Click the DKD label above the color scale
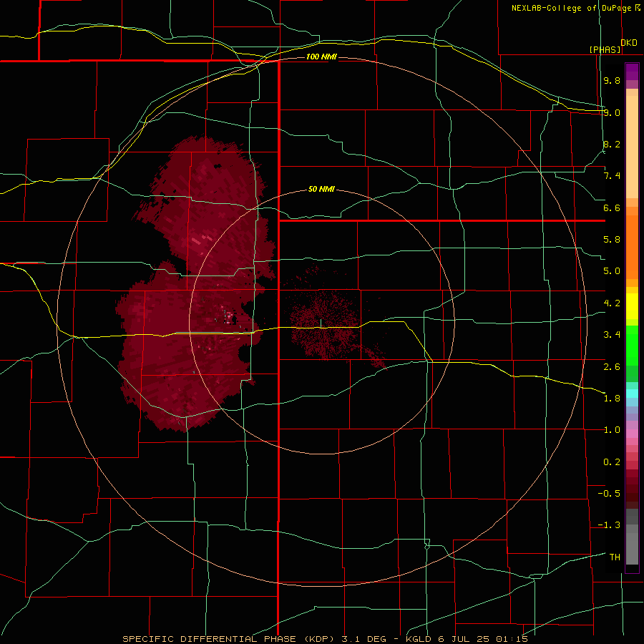The height and width of the screenshot is (644, 644). point(629,42)
